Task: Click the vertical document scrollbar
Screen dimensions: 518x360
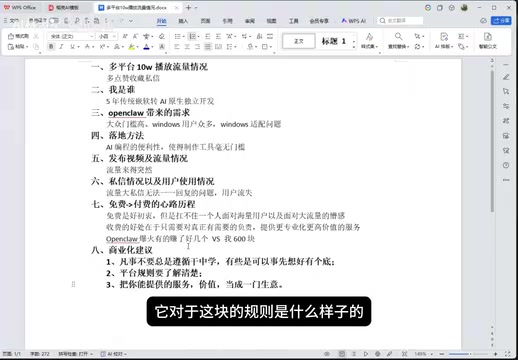Action: [492, 140]
